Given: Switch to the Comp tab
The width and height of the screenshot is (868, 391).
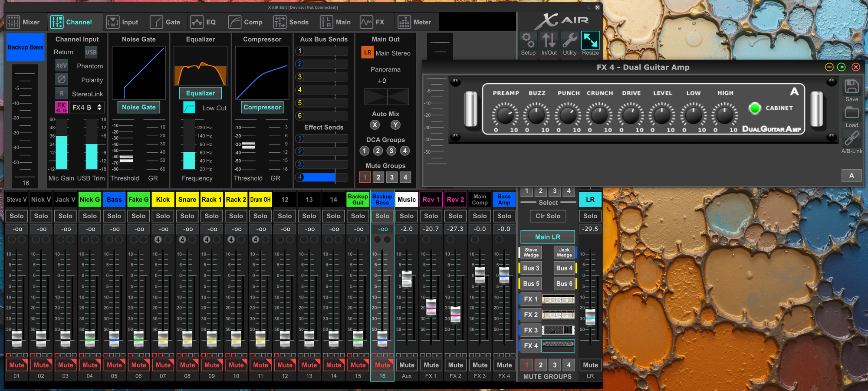Looking at the screenshot, I should click(x=246, y=22).
